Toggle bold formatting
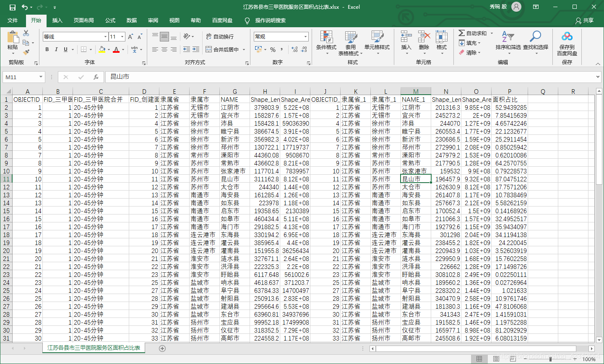 [x=47, y=49]
